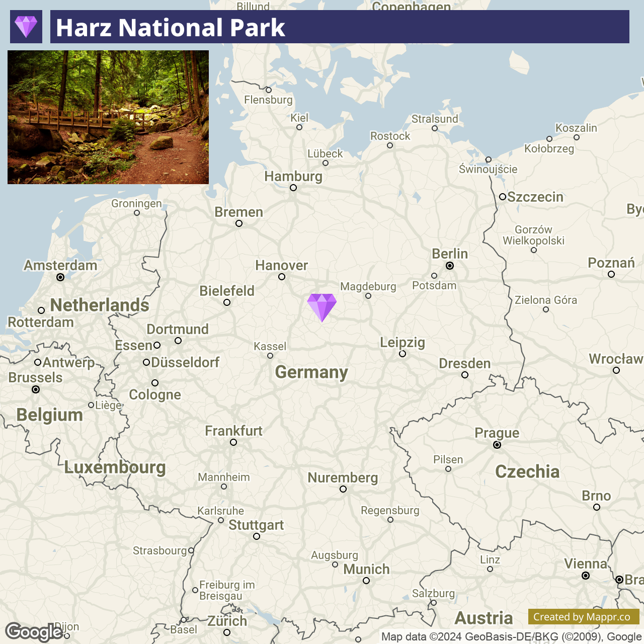This screenshot has height=644, width=644.
Task: Click the gem icon beside the title
Action: (26, 27)
